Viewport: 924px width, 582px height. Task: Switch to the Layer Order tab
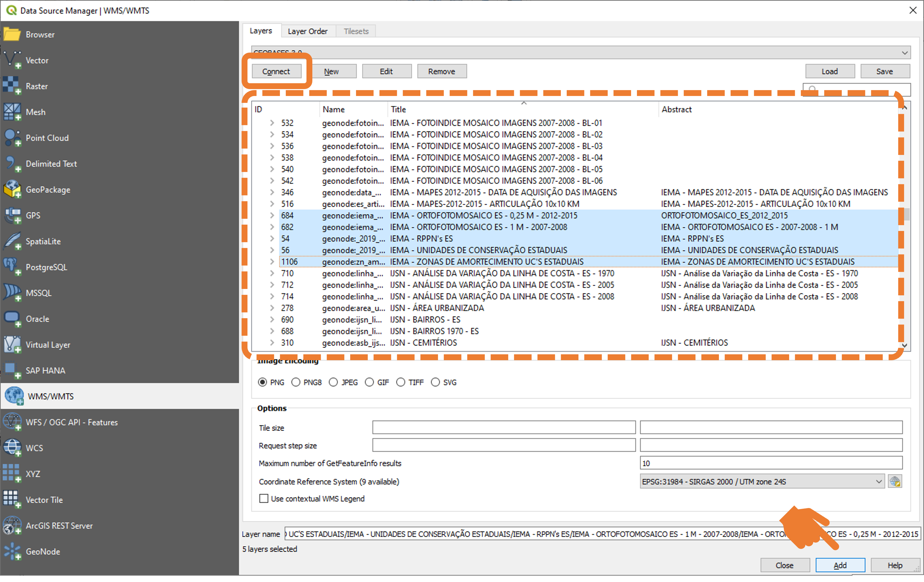[308, 31]
